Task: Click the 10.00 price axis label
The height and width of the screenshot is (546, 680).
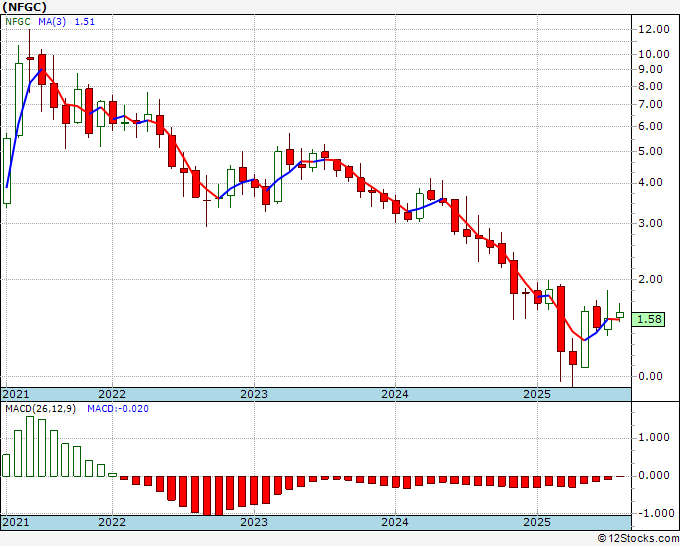Action: [654, 54]
